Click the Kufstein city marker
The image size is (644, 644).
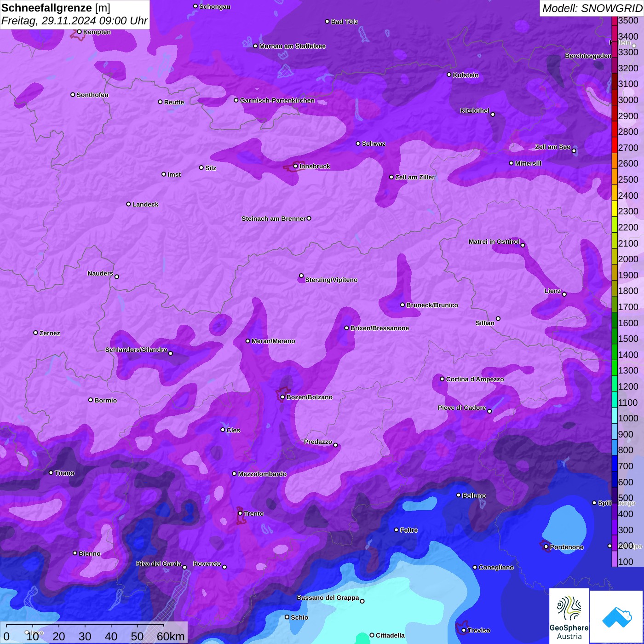pos(449,75)
